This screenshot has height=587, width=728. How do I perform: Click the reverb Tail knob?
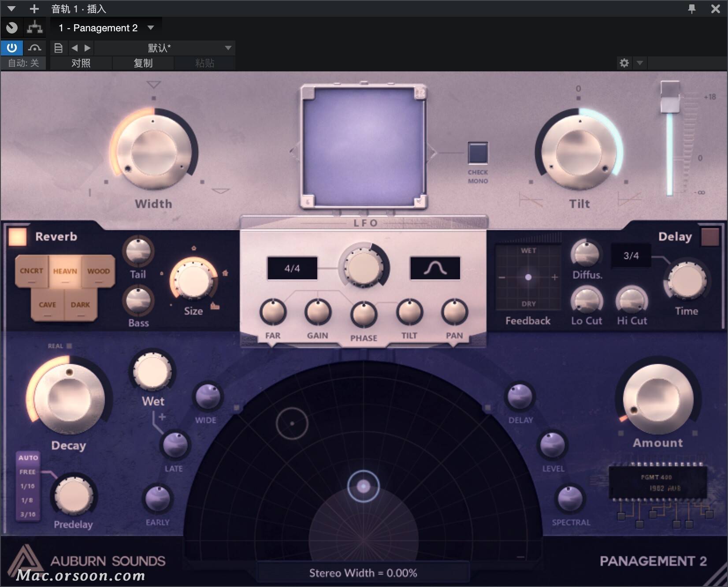[x=138, y=252]
